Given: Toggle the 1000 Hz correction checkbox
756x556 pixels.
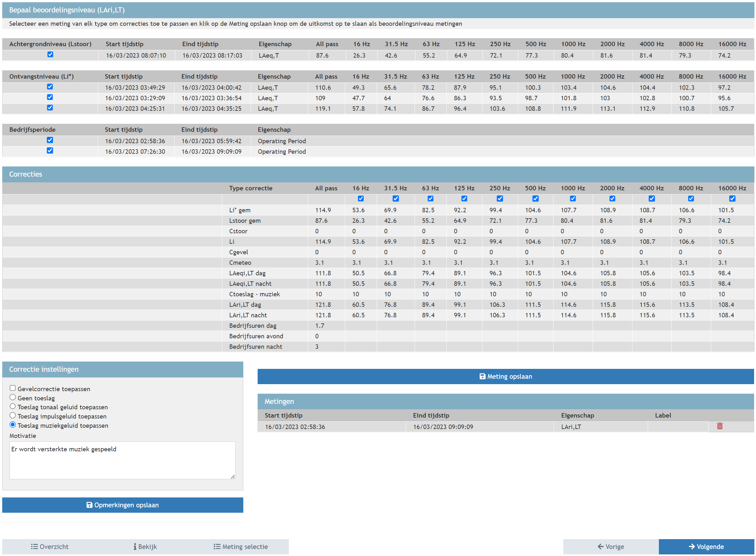Looking at the screenshot, I should pyautogui.click(x=573, y=199).
